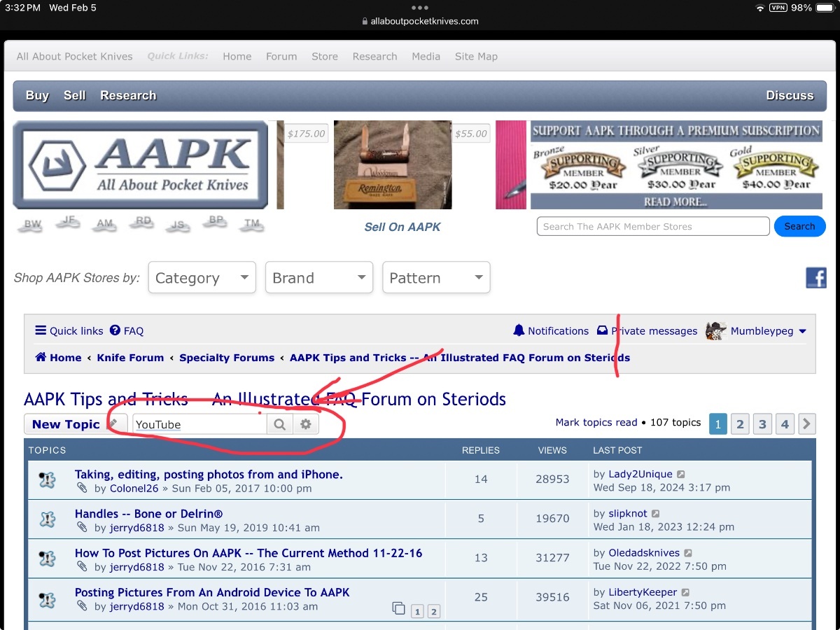Open topic Posting Pictures From An Android Device
Viewport: 840px width, 630px height.
pos(212,592)
